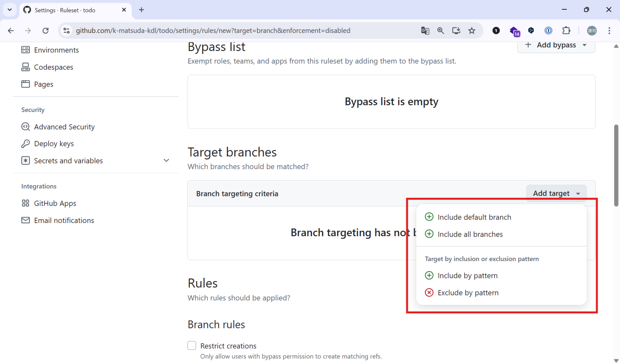The width and height of the screenshot is (620, 364).
Task: Choose Include all branches option
Action: click(470, 234)
